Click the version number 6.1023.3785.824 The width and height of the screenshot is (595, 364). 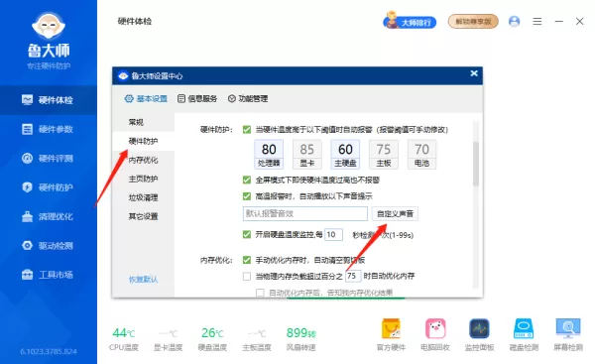click(x=49, y=351)
